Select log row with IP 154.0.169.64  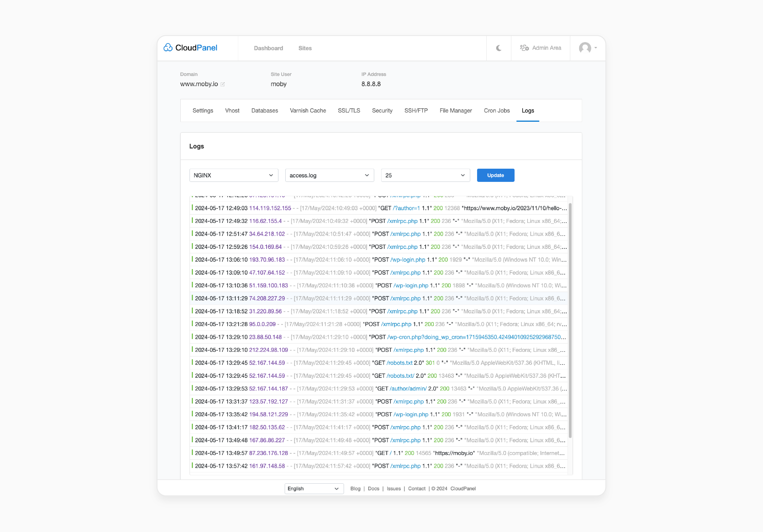click(x=379, y=247)
